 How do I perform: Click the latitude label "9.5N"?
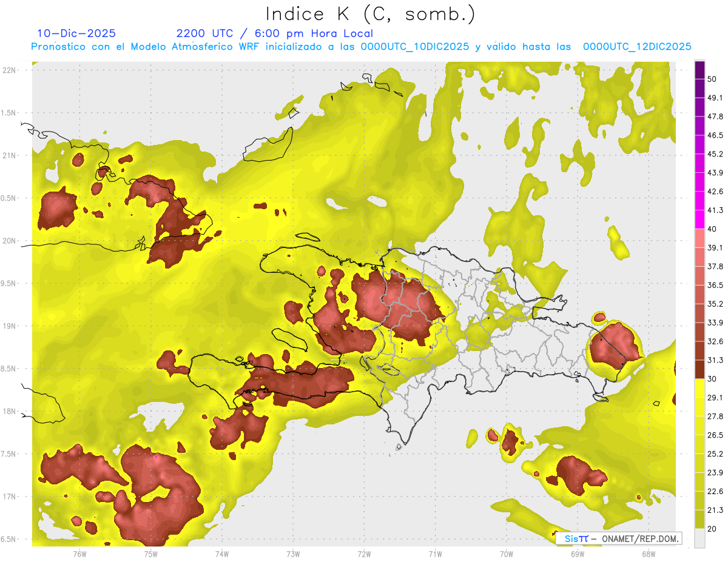[9, 284]
